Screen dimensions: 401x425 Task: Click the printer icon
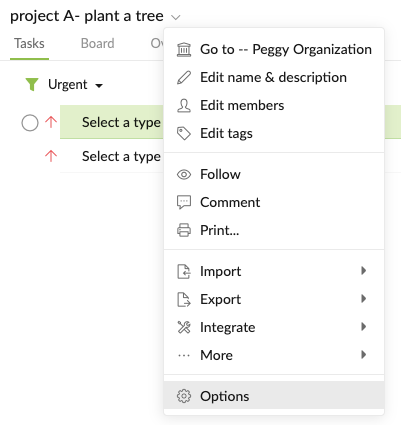(x=184, y=230)
